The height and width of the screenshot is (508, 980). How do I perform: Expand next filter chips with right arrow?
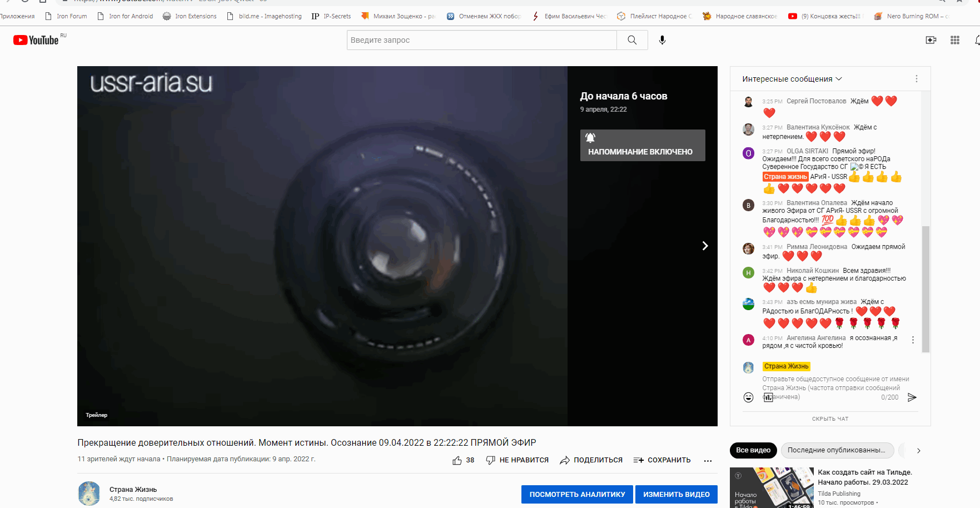tap(918, 451)
